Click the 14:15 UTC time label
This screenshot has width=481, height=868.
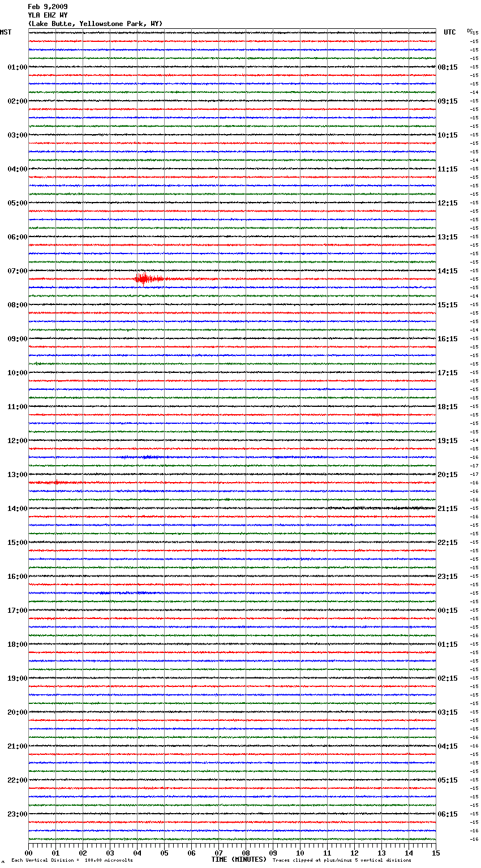pyautogui.click(x=448, y=271)
